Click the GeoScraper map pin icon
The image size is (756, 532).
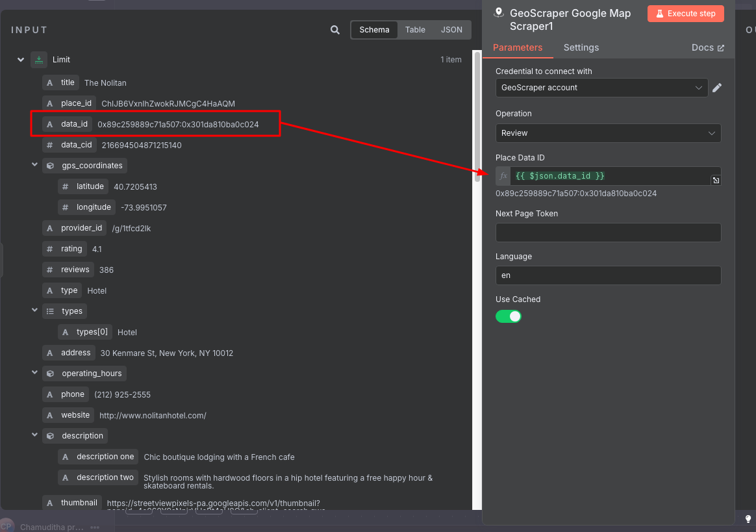[499, 13]
